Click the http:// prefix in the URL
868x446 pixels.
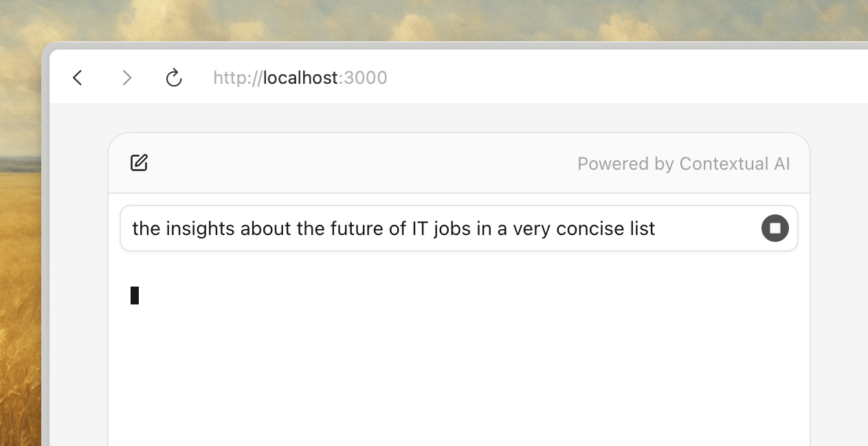[x=236, y=78]
